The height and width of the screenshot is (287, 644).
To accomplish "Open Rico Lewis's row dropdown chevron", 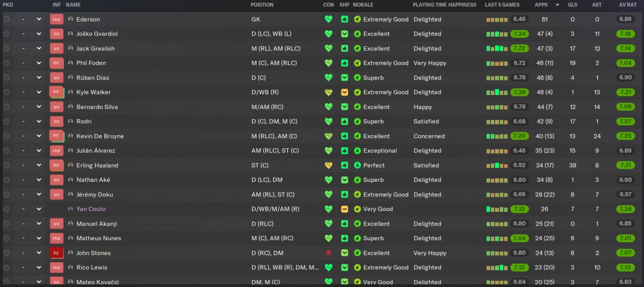I will [x=39, y=268].
